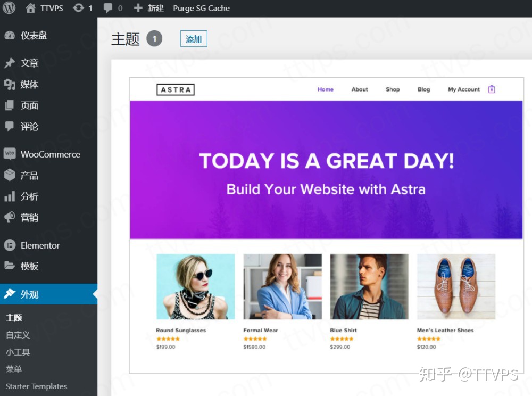The image size is (532, 396).
Task: Click the 评论 comment icon in sidebar
Action: coord(10,126)
